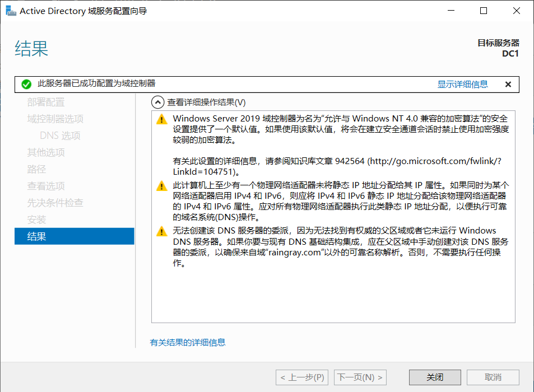Screen dimensions: 534x392
Task: Click the 下一页(N) button
Action: pyautogui.click(x=360, y=377)
